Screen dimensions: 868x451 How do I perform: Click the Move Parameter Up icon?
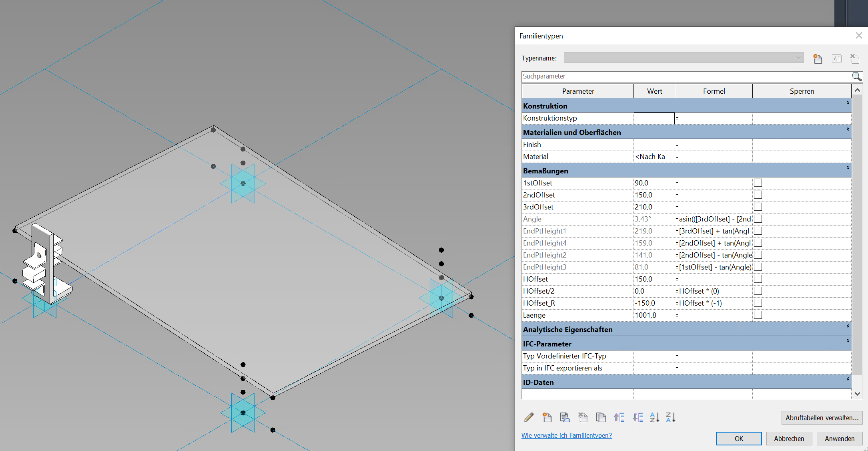pyautogui.click(x=619, y=417)
